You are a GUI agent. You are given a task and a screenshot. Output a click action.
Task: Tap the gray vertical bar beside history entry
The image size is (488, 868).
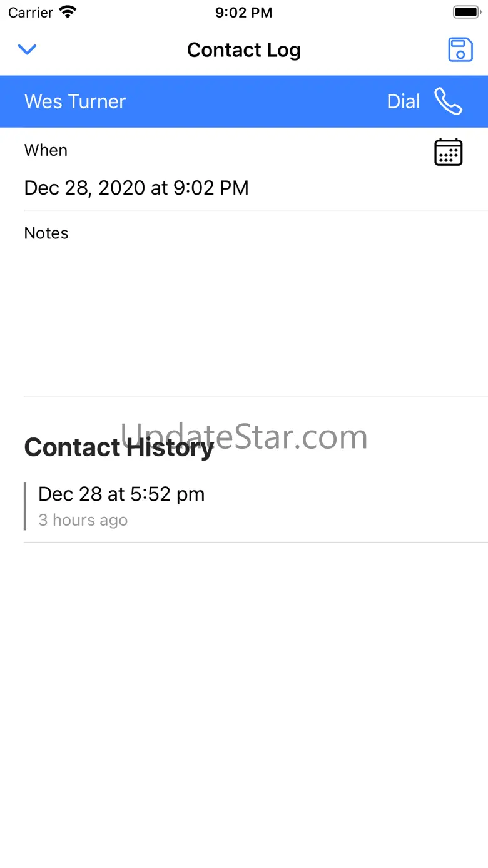tap(25, 506)
